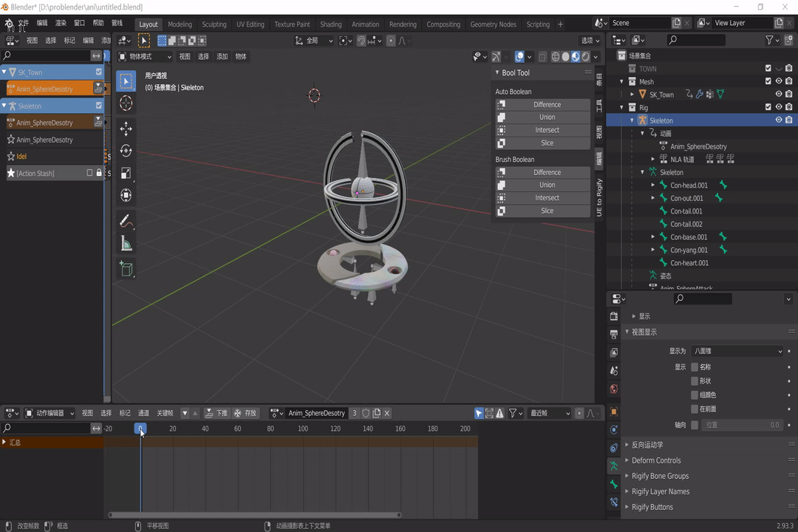This screenshot has width=798, height=532.
Task: Select the Annotate tool
Action: pos(126,221)
